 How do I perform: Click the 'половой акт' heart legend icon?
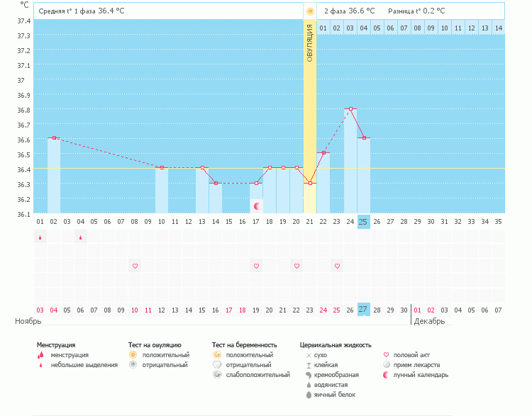[386, 355]
